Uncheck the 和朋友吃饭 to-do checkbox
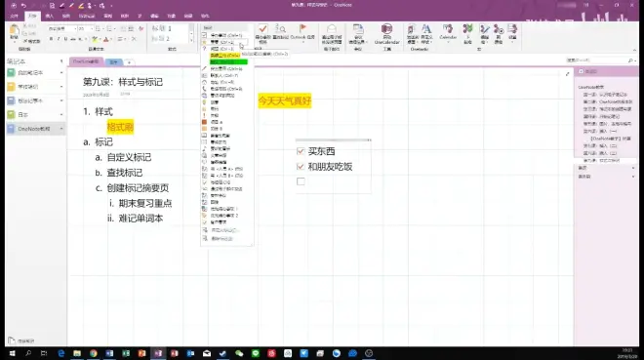 point(301,167)
